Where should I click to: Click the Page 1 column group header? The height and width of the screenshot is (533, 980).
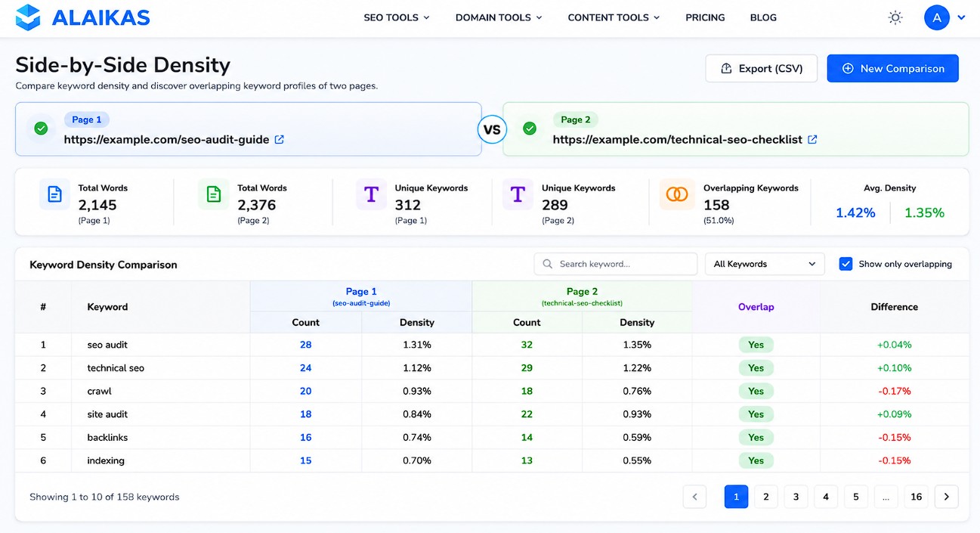[x=361, y=296]
